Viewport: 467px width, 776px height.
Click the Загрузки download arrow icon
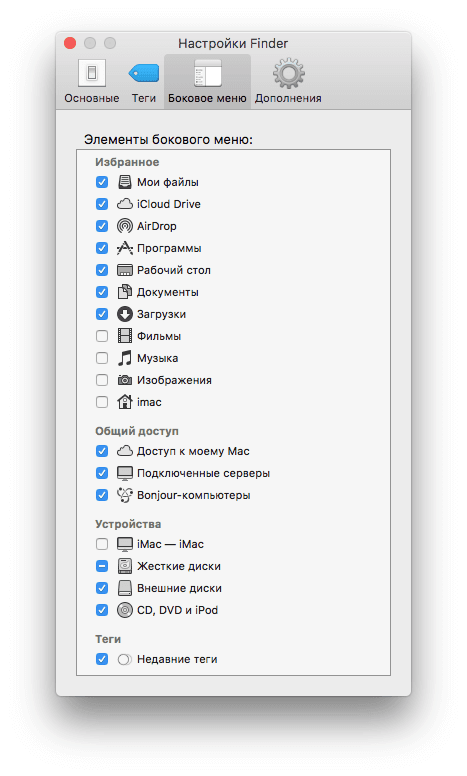(x=125, y=314)
